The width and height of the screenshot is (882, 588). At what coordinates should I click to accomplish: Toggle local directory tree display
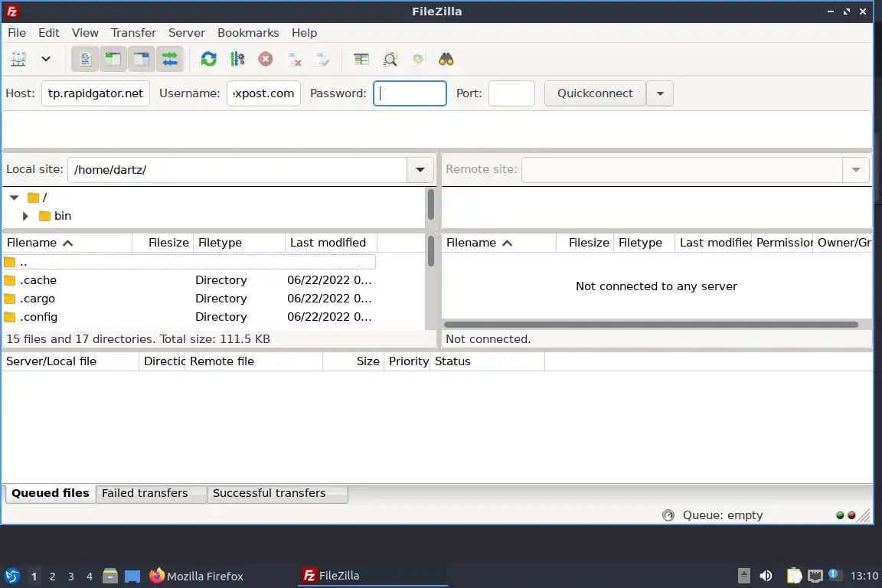tap(113, 59)
